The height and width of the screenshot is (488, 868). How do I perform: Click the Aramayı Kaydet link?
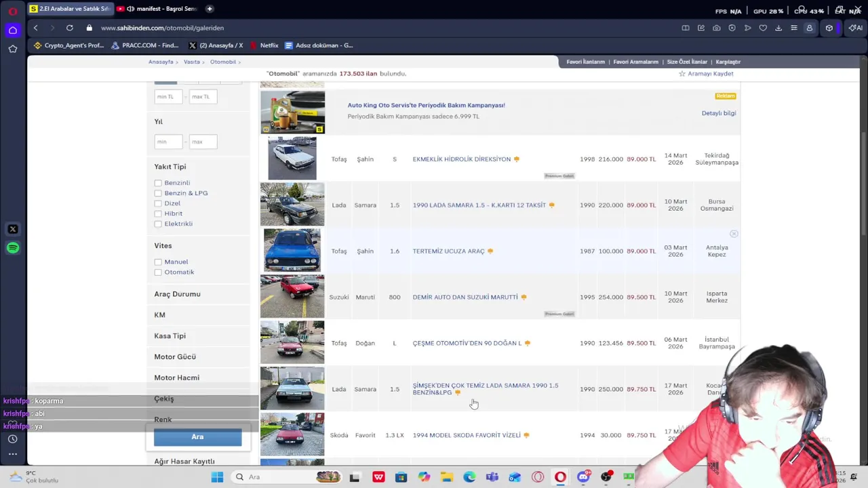[706, 74]
